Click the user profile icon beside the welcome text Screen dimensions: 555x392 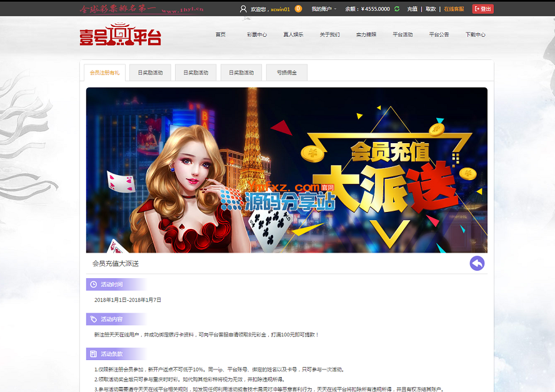pos(243,9)
